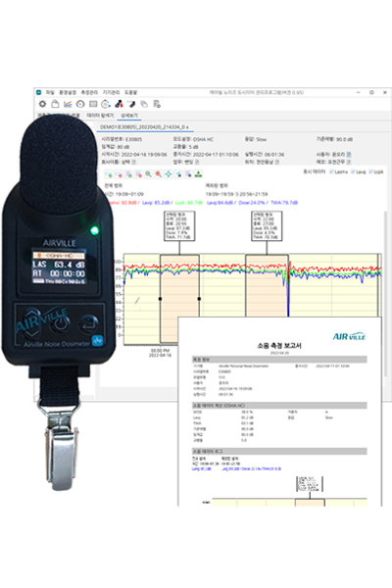Image resolution: width=392 pixels, height=588 pixels.
Task: Click the grey copy hand toolbar icon
Action: pyautogui.click(x=144, y=104)
